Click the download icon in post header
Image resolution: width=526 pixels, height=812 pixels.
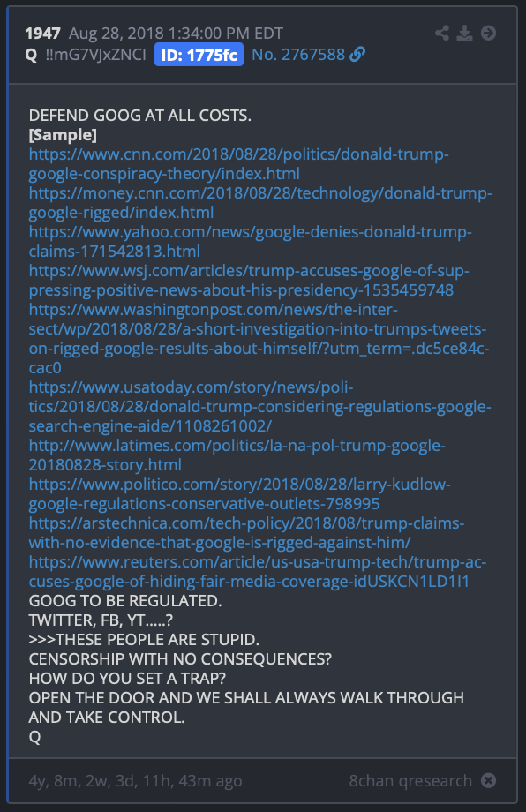point(464,34)
